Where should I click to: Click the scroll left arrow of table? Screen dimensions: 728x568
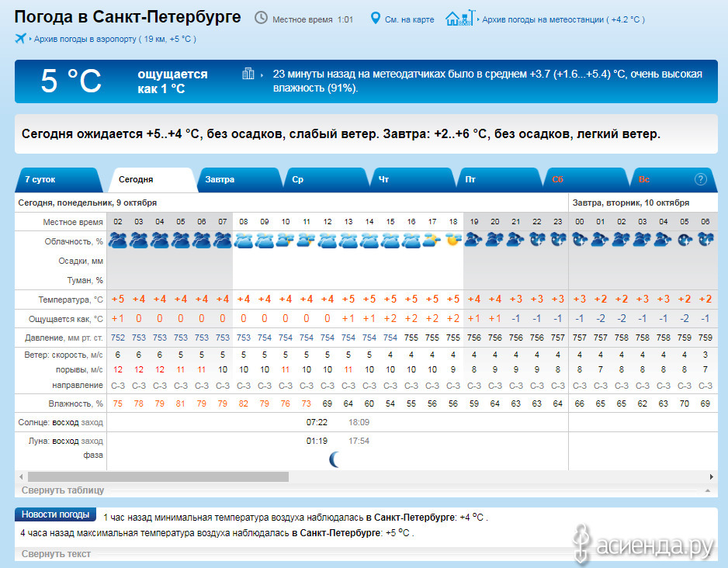coord(21,476)
